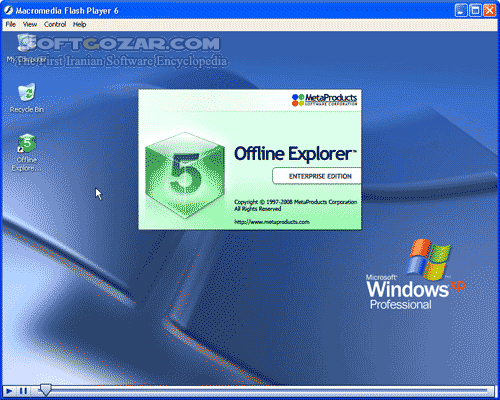Maximize the Flash Player window
Image resolution: width=500 pixels, height=400 pixels.
pyautogui.click(x=475, y=11)
